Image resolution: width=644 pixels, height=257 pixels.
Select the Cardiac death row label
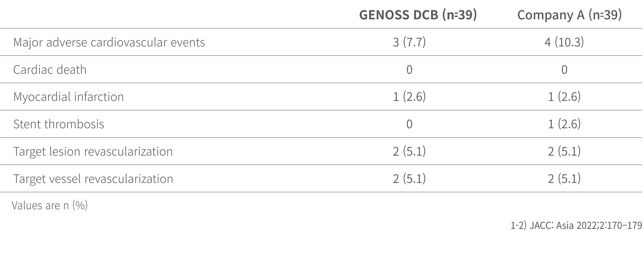50,70
